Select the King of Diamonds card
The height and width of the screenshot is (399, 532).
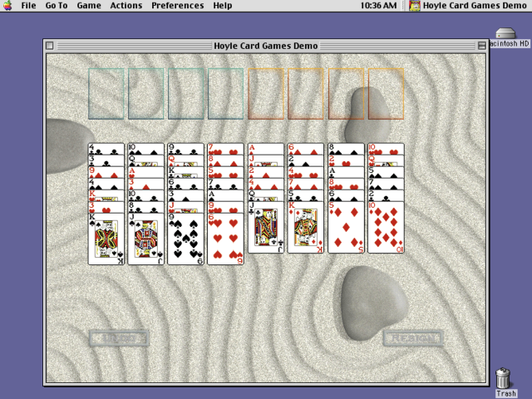coord(306,227)
